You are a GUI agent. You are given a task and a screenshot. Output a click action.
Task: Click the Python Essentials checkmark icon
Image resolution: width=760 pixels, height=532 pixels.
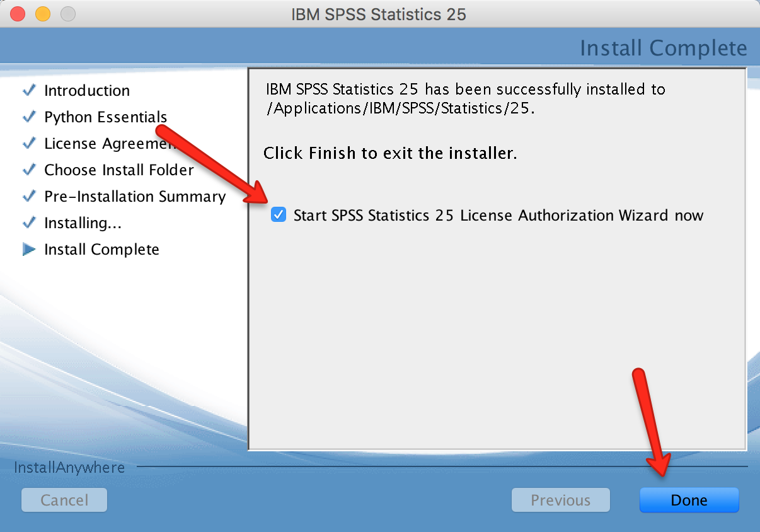[x=29, y=117]
